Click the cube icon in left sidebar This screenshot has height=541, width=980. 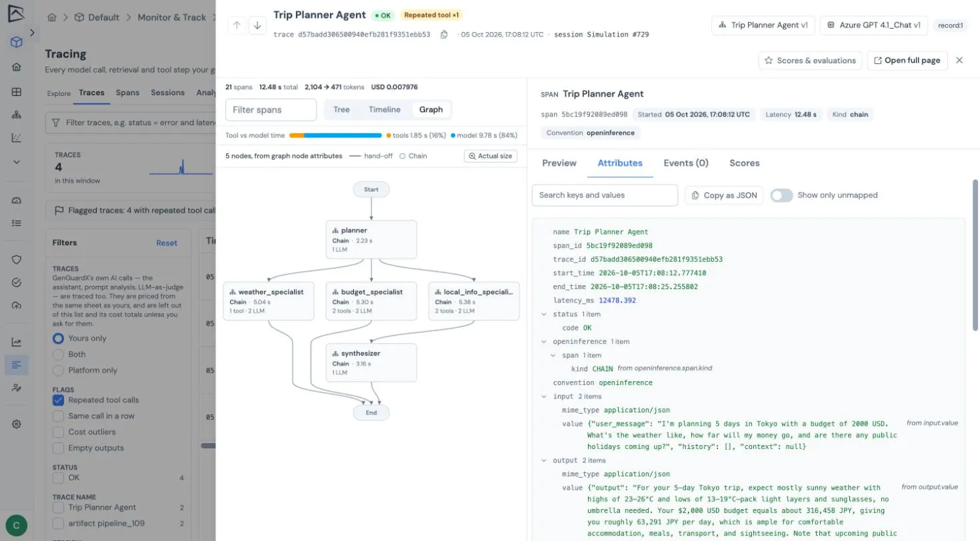17,42
